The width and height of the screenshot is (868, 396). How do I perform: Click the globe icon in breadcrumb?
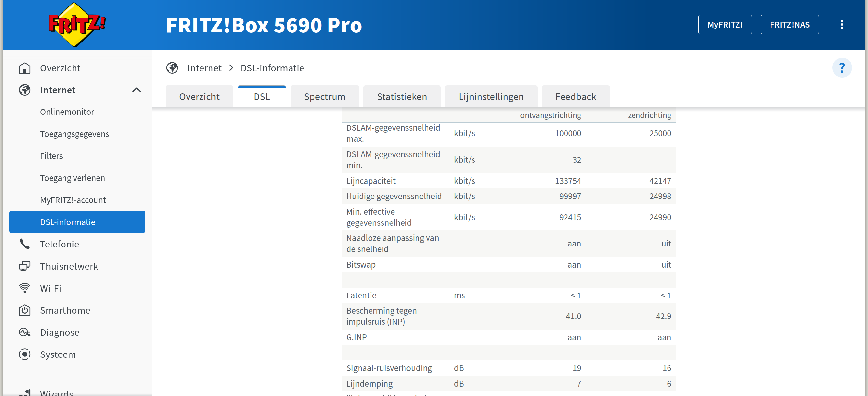172,68
